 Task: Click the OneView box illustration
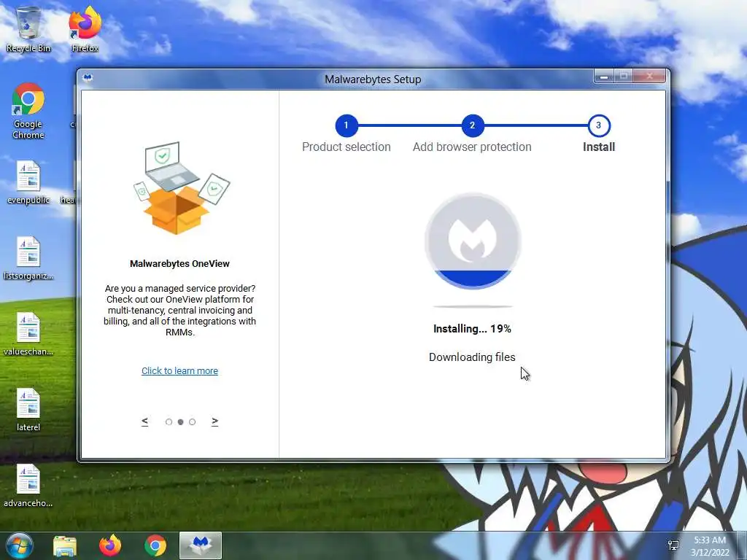[x=181, y=187]
